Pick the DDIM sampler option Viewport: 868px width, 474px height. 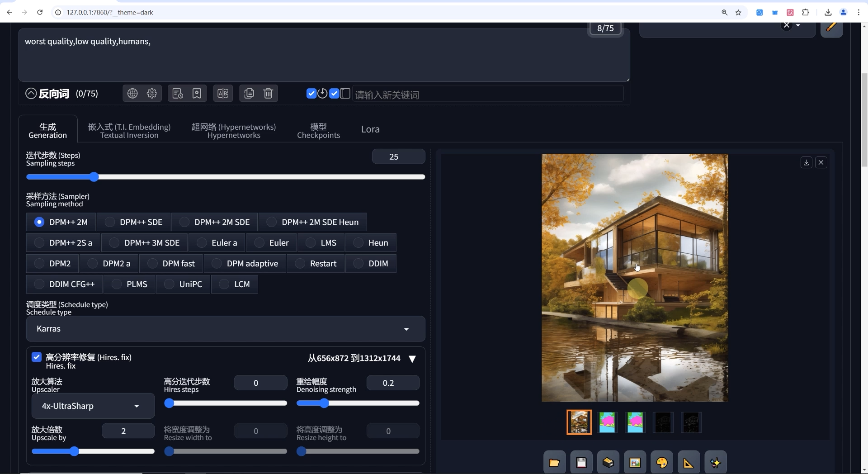(371, 264)
